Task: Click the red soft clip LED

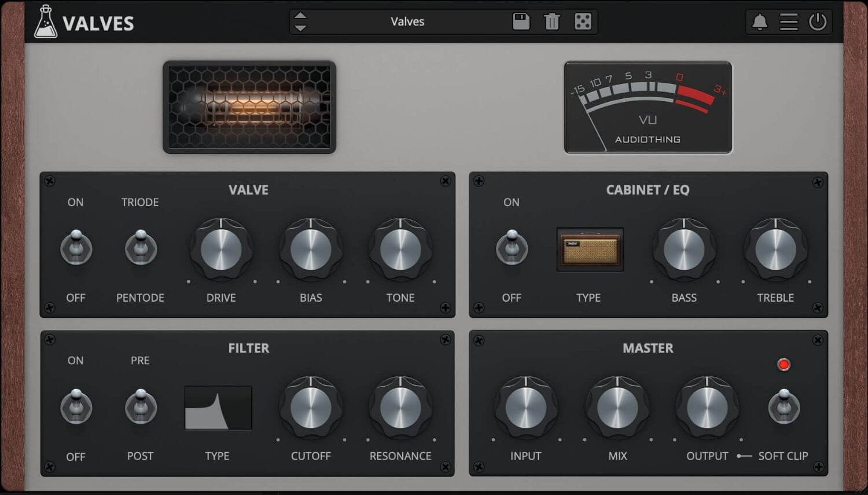Action: (x=784, y=364)
